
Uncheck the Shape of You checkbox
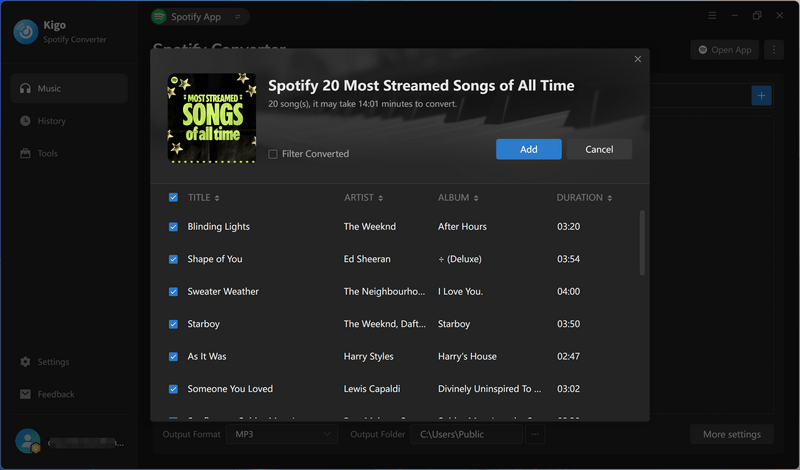(x=173, y=259)
